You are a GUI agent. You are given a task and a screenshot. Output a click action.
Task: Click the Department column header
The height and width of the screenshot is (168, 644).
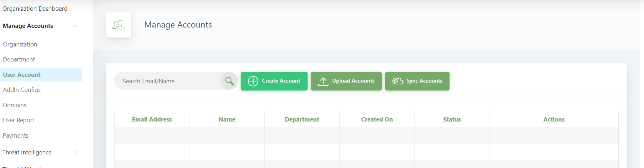(x=302, y=119)
